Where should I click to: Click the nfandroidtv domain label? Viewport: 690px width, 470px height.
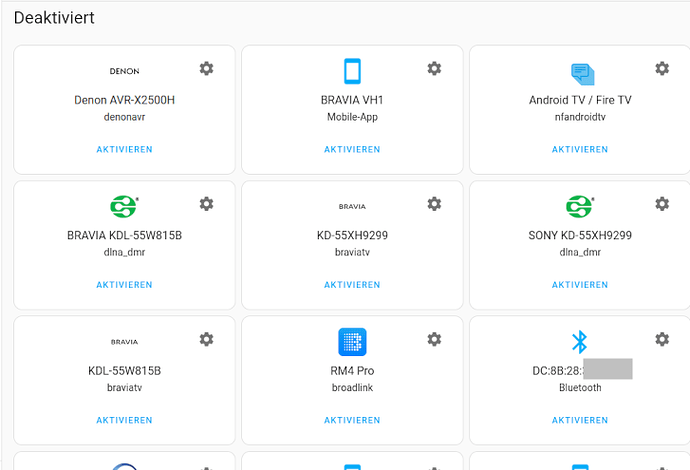tap(580, 117)
